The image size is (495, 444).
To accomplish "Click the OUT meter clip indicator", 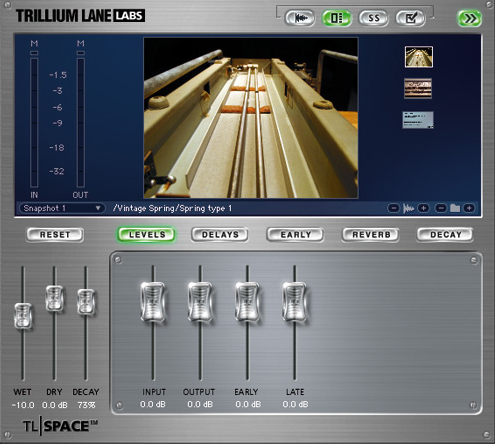I will 81,53.
